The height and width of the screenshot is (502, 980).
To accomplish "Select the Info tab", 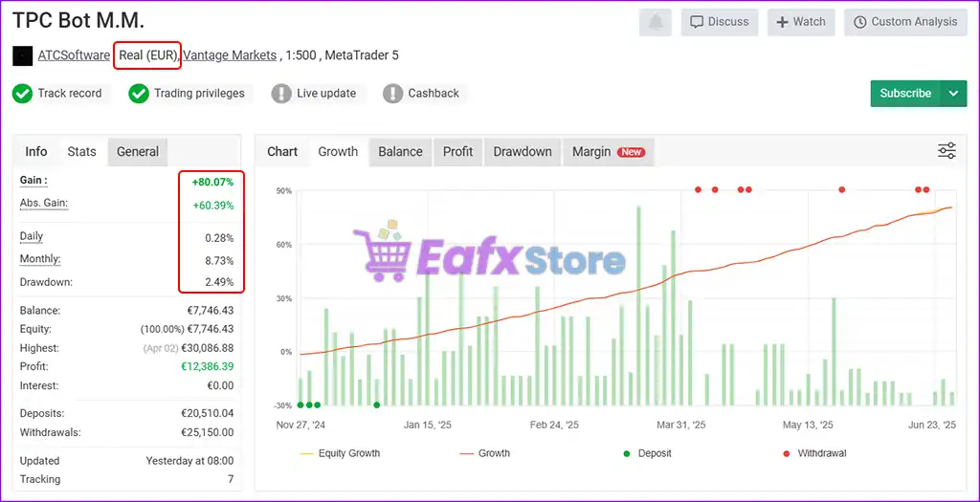I will pos(36,152).
